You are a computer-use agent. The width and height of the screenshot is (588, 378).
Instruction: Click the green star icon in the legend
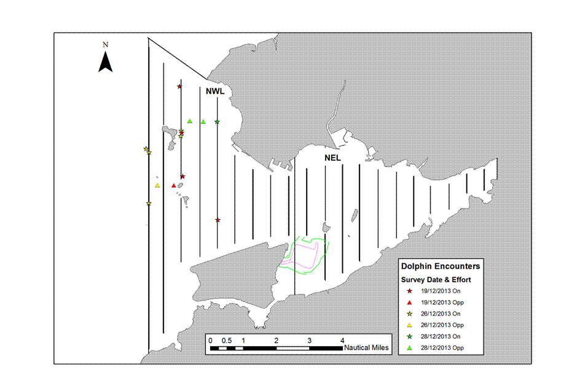point(409,336)
